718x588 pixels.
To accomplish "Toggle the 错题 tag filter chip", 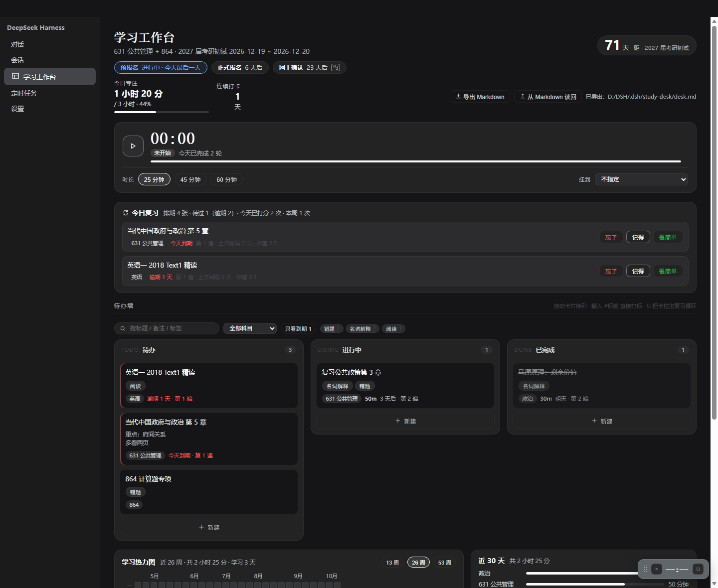I will click(x=332, y=329).
